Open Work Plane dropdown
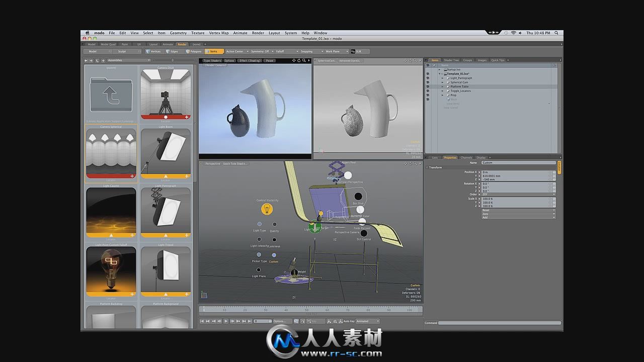Image resolution: width=644 pixels, height=362 pixels. [x=337, y=51]
